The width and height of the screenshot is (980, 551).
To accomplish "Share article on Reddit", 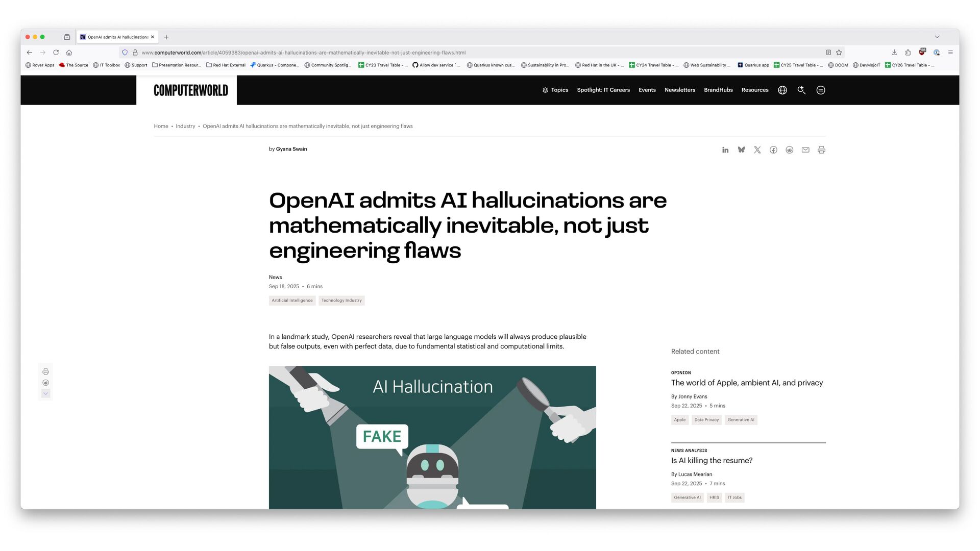I will point(790,150).
